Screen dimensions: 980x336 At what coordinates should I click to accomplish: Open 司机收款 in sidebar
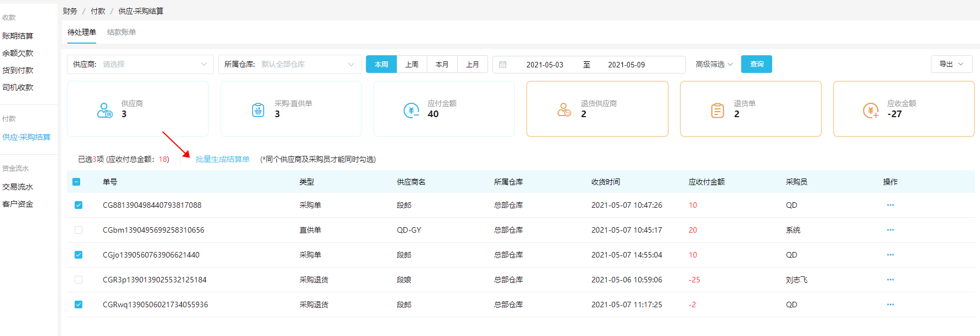[18, 87]
